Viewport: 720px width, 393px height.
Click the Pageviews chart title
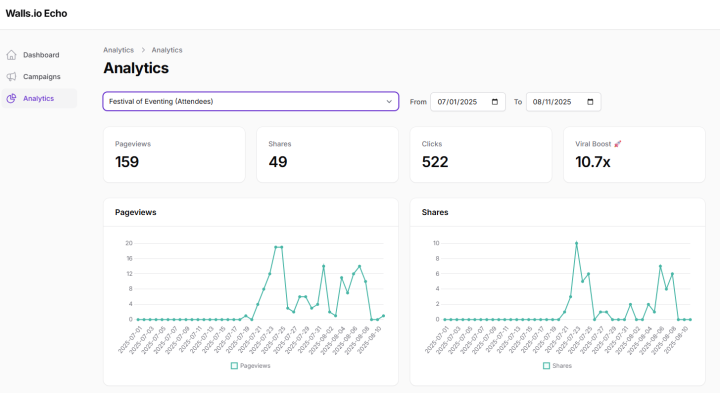point(135,212)
